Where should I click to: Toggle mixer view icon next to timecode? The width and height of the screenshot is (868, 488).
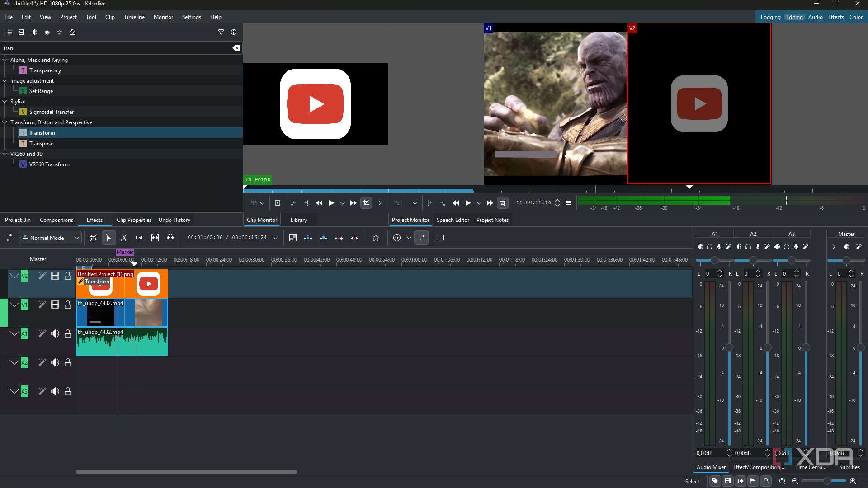[421, 238]
